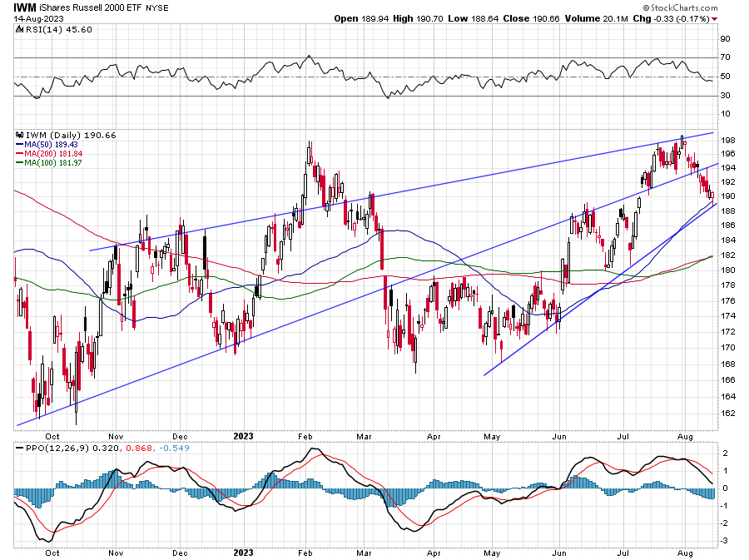Click the 'MA(100) 181.97' legend text
The height and width of the screenshot is (560, 749).
coord(53,163)
